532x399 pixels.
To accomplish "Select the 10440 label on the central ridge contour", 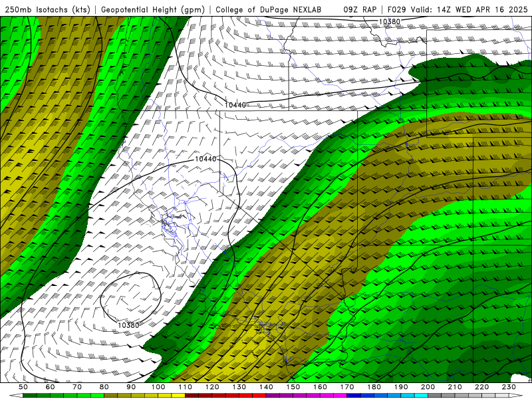I will pyautogui.click(x=205, y=159).
